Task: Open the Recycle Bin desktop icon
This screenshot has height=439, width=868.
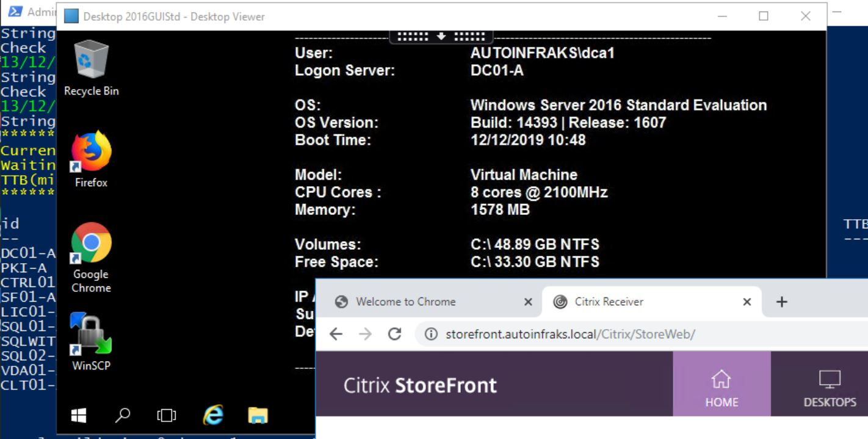Action: pyautogui.click(x=91, y=68)
